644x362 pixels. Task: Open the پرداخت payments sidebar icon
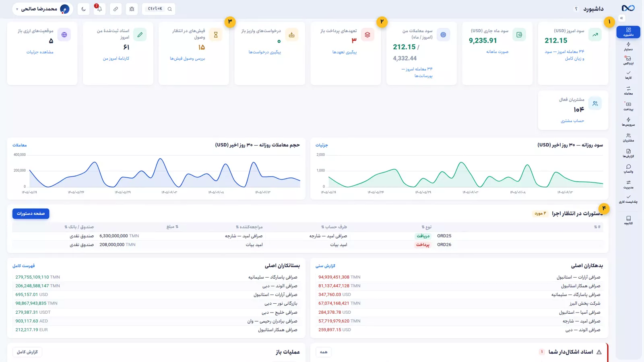[x=628, y=106]
